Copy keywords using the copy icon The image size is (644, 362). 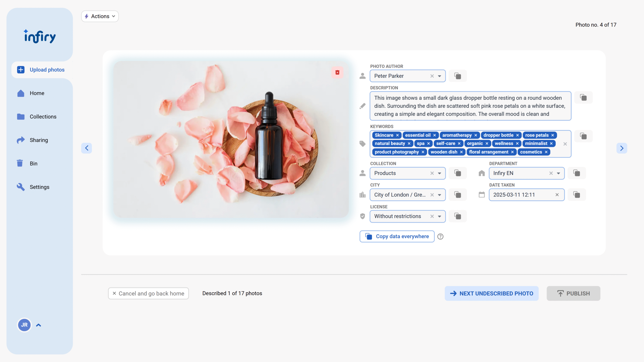583,136
